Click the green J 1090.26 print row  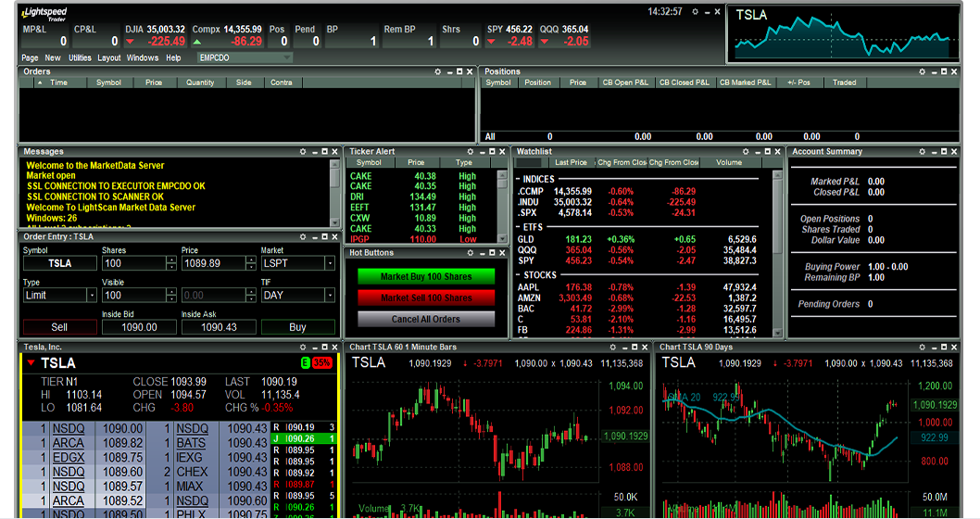point(305,439)
